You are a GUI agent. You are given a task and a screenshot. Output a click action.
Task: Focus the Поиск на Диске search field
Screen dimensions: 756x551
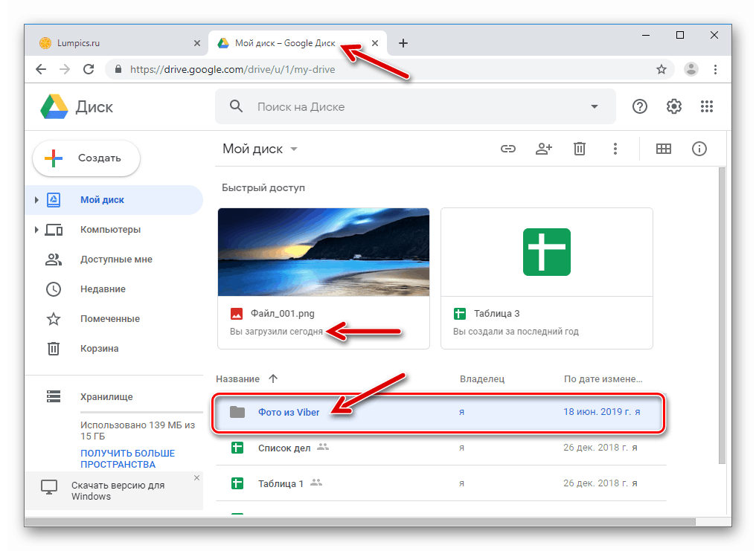click(415, 106)
